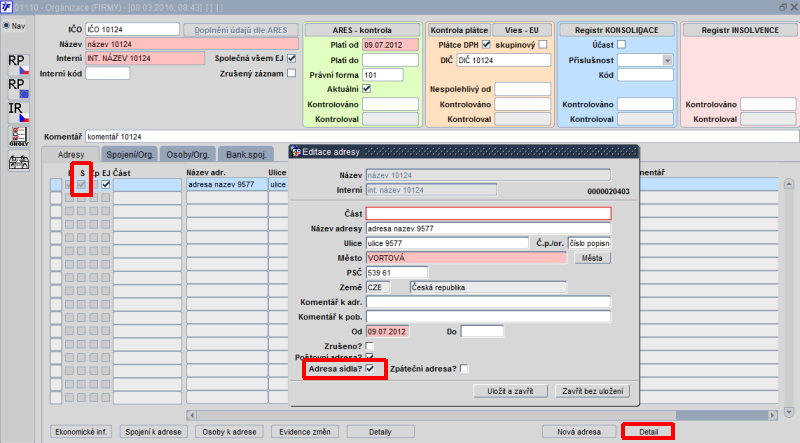Click the Detail button
Viewport: 800px width, 443px height.
(x=648, y=432)
